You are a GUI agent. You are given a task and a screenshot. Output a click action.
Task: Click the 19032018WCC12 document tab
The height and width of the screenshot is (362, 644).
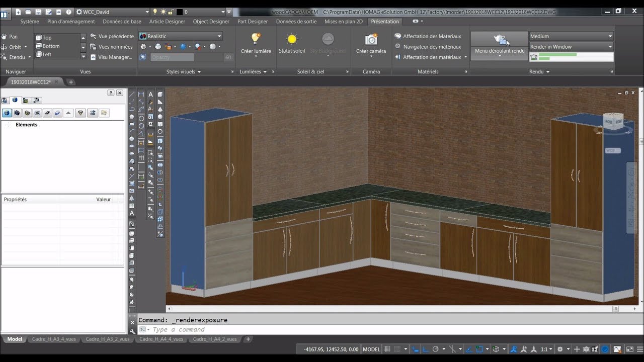coord(31,82)
